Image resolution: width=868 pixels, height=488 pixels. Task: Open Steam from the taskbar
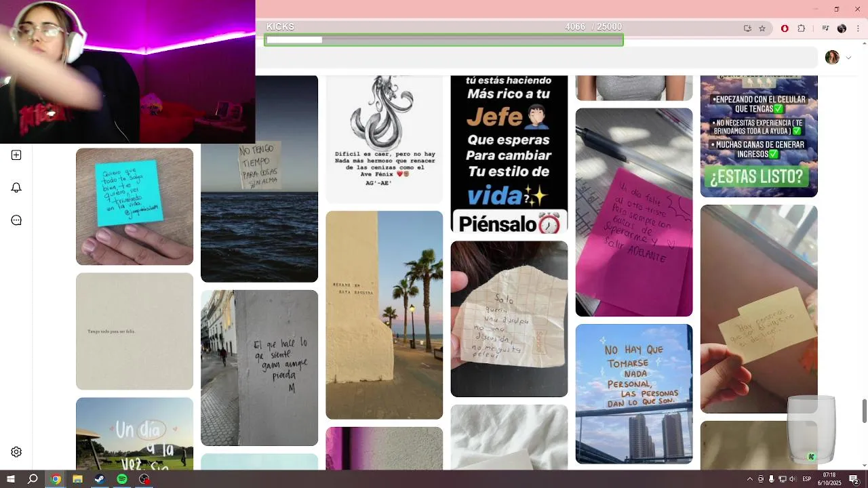pyautogui.click(x=100, y=479)
